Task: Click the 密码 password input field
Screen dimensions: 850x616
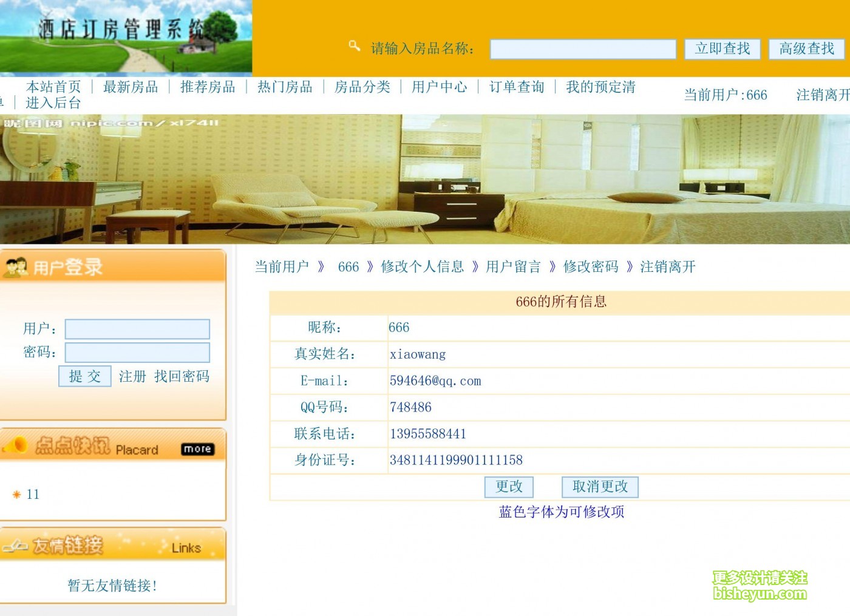Action: pos(137,352)
